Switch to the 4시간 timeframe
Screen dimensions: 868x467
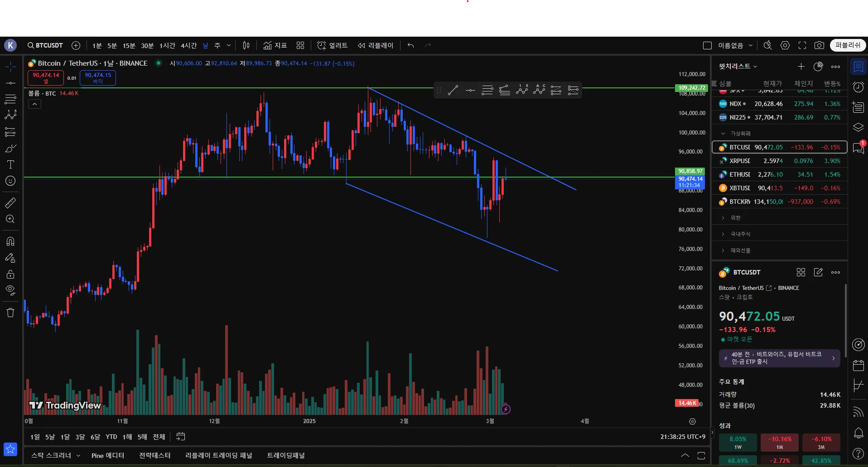click(189, 45)
